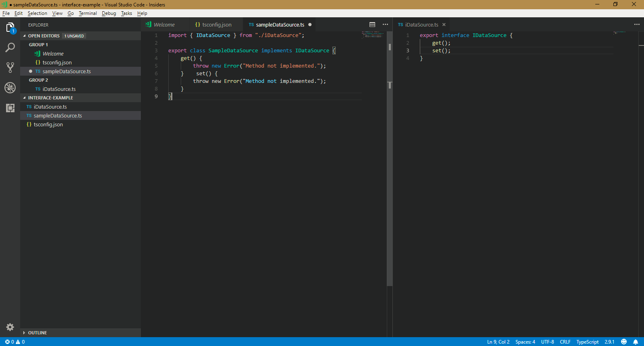Open the Debug menu

[x=109, y=13]
